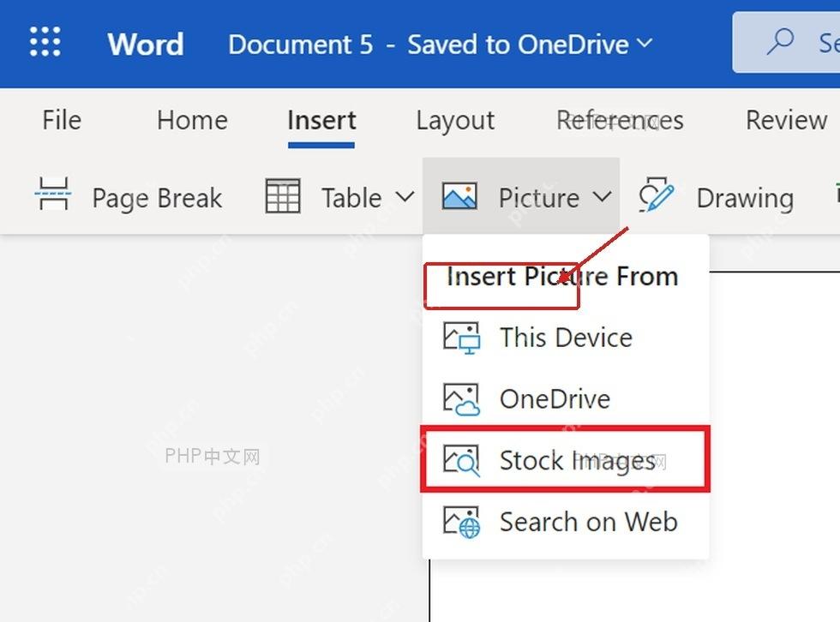Click the Table grid icon
Viewport: 840px width, 622px height.
coord(283,196)
